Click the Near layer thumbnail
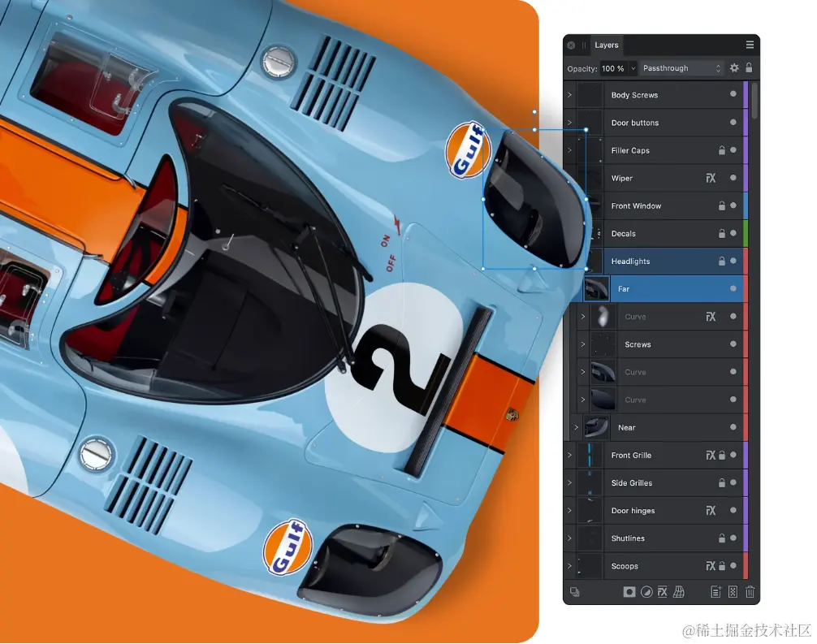Screen dimensions: 817x644 [596, 427]
